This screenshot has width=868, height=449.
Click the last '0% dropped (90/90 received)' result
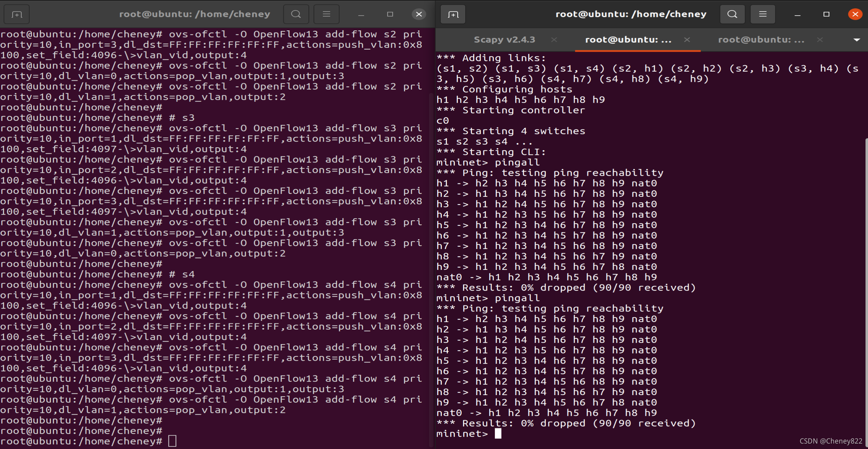(608, 423)
